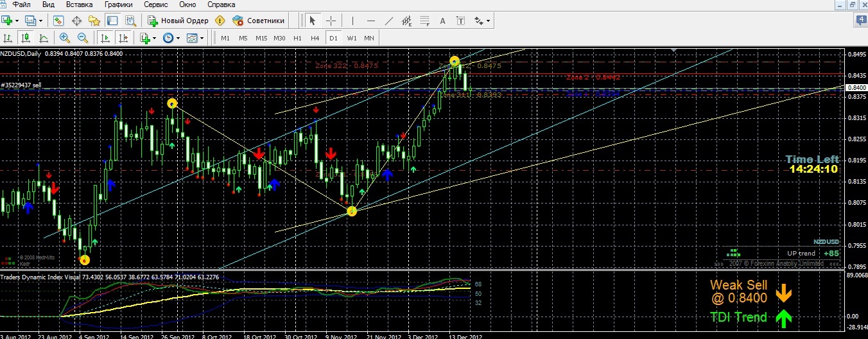
Task: Select the D1 daily timeframe
Action: point(333,38)
